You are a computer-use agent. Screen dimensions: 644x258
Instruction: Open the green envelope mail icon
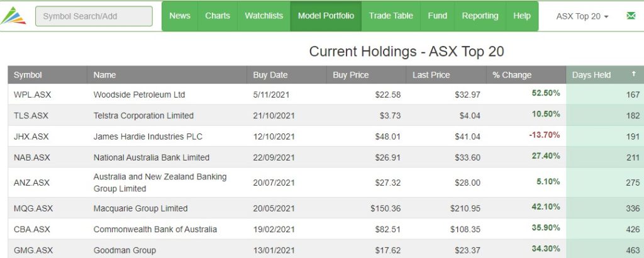tap(631, 16)
